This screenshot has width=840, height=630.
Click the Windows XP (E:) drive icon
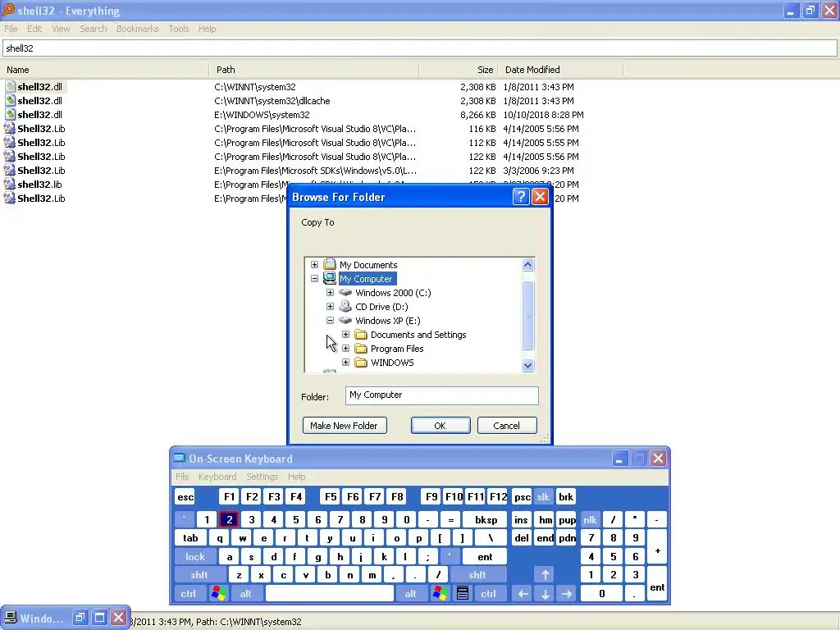point(345,321)
